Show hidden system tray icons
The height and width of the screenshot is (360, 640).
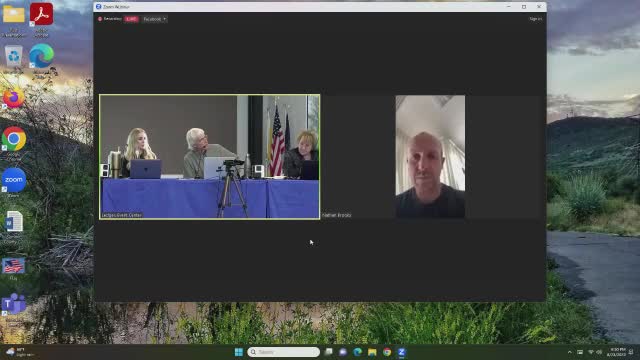570,352
